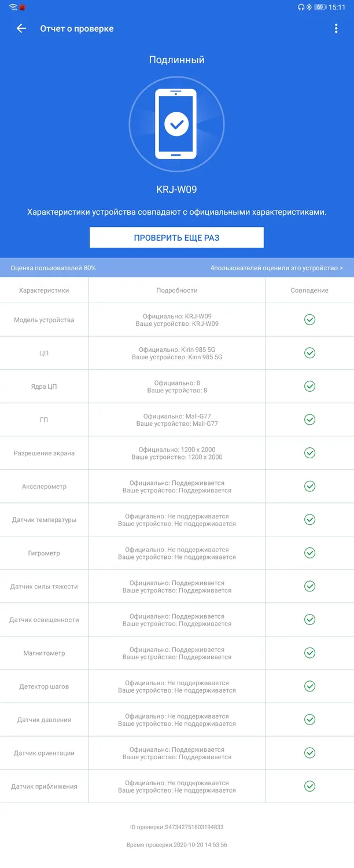Click the ЦП match checkmark

(x=309, y=353)
